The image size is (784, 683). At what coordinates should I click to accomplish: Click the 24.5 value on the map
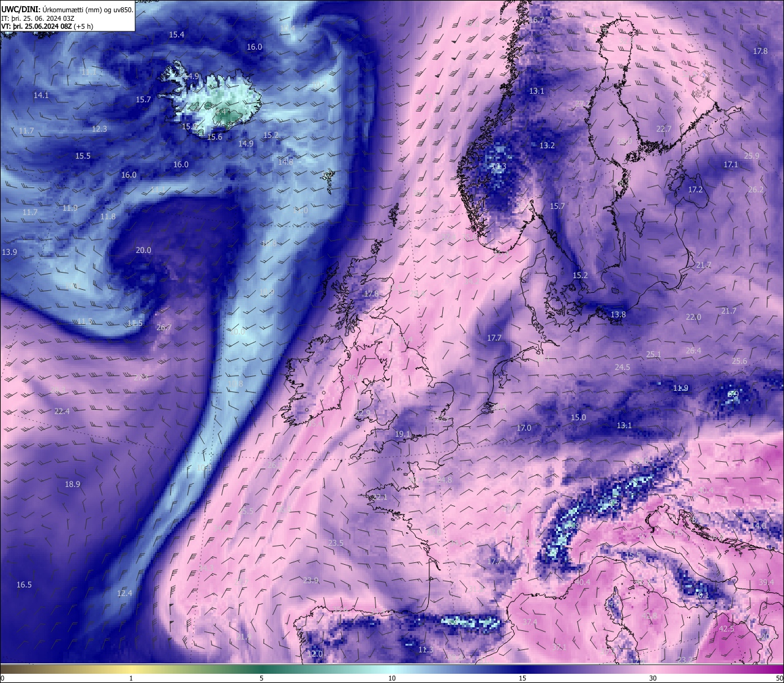(x=622, y=367)
